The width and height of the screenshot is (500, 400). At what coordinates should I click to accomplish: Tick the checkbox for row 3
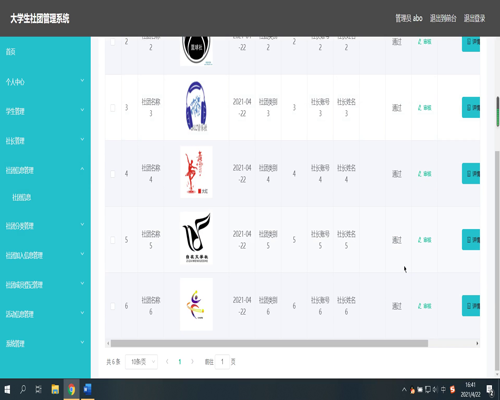(113, 108)
